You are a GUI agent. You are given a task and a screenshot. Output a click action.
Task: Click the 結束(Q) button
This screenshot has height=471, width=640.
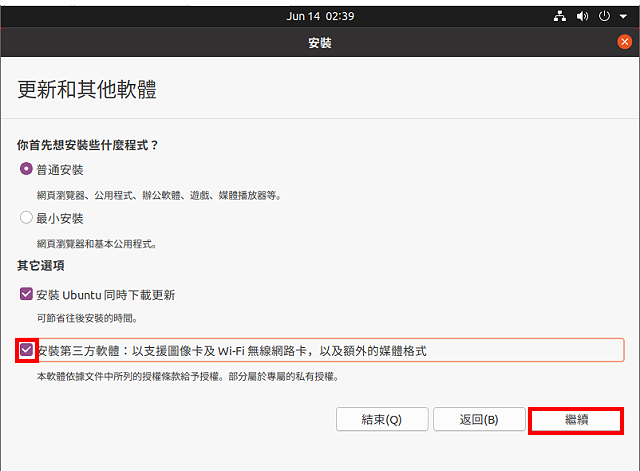382,420
